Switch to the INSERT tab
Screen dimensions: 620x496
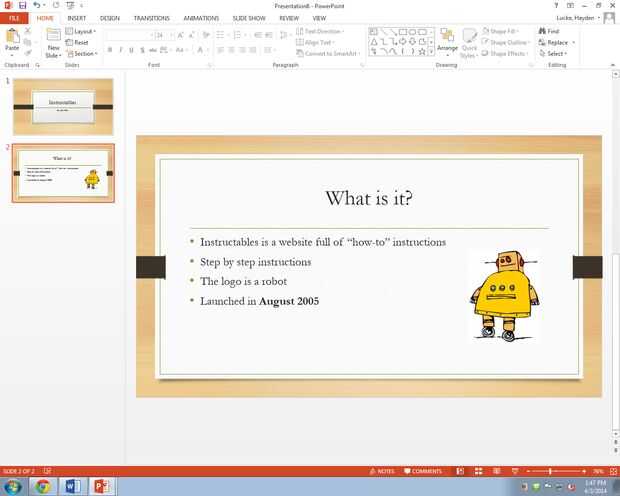pyautogui.click(x=76, y=18)
